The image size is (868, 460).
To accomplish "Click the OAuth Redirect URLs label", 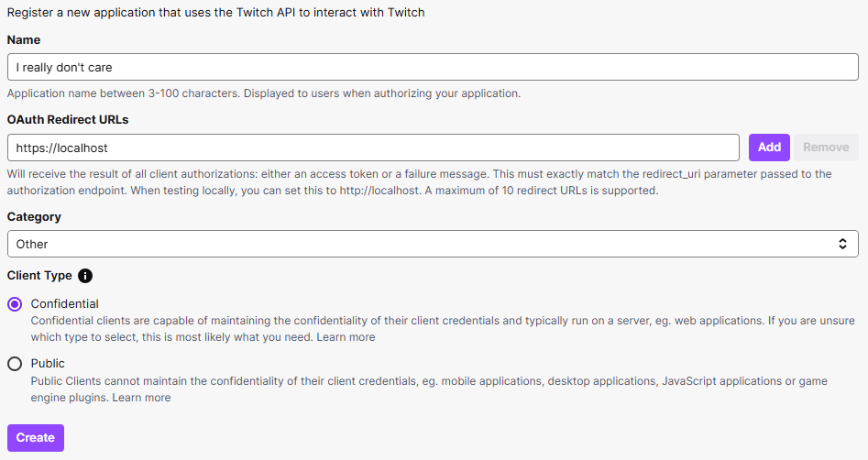I will click(x=68, y=119).
